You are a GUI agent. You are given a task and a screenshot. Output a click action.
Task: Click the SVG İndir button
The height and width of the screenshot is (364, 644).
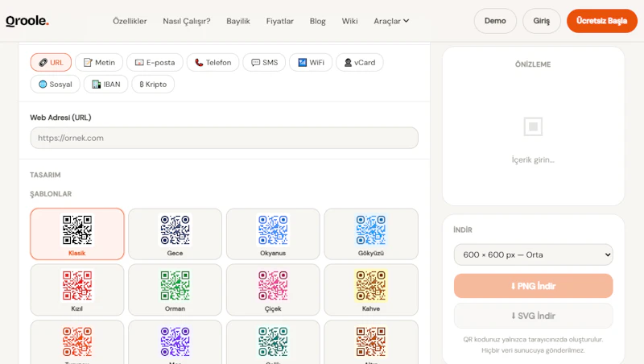pyautogui.click(x=533, y=316)
